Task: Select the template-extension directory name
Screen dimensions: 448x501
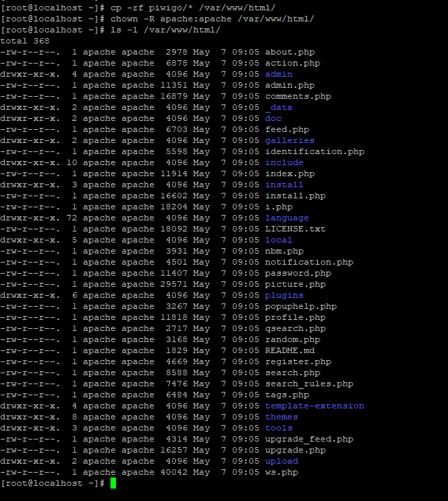Action: [x=315, y=406]
